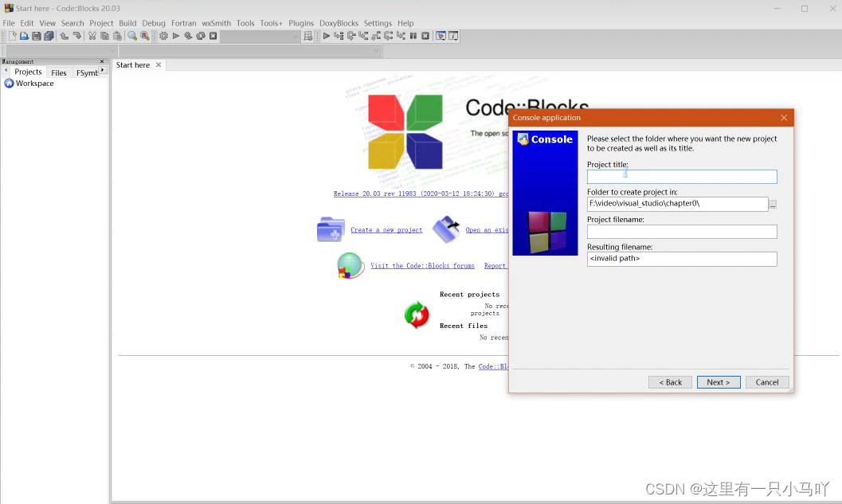Switch to the FSymbols tab

coord(87,72)
